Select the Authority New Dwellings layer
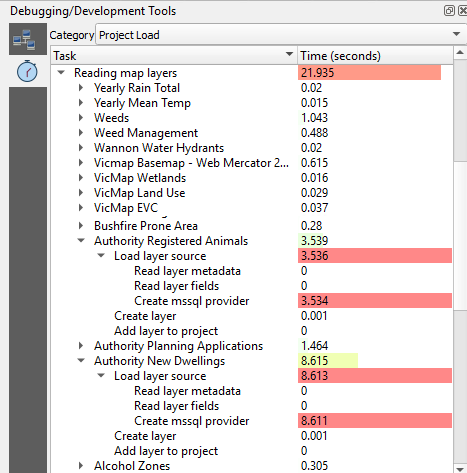The height and width of the screenshot is (473, 467). coord(159,361)
